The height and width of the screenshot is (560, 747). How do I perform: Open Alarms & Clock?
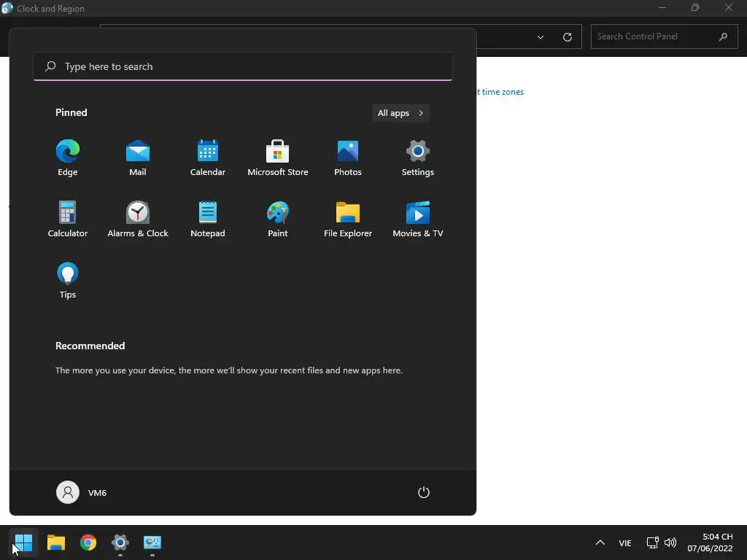[x=138, y=219]
